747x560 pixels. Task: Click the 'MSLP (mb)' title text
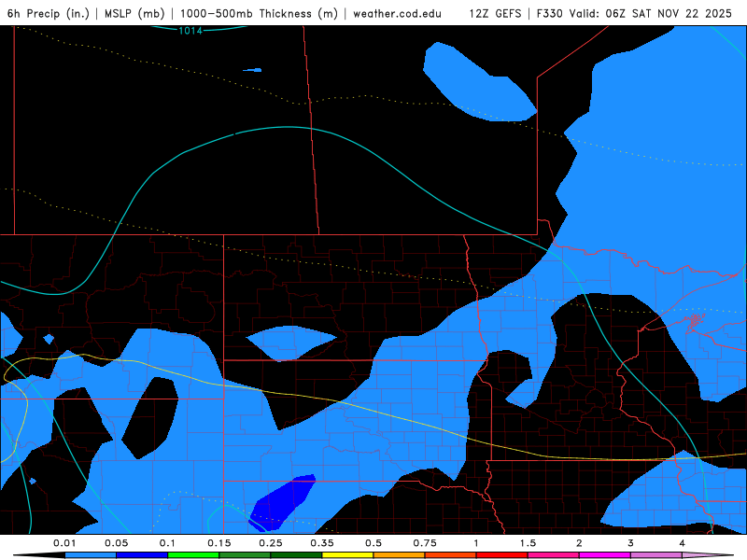click(x=134, y=13)
